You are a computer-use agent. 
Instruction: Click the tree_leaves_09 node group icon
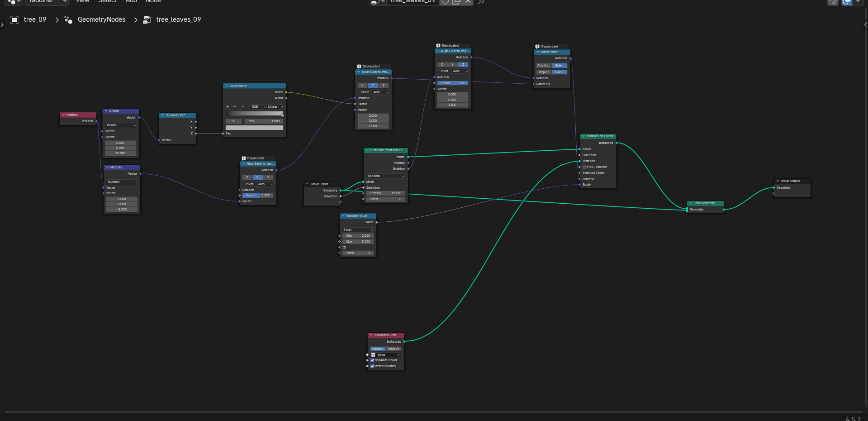click(x=147, y=19)
